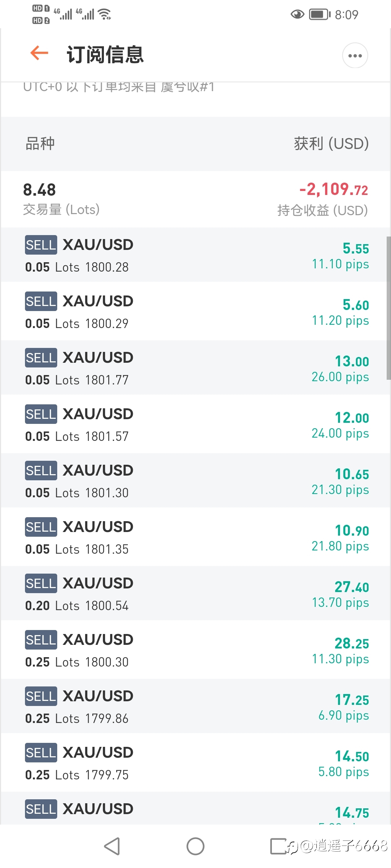Screen dimensions: 391x868
Task: Open SELL order at 1800.29
Action: 195,311
